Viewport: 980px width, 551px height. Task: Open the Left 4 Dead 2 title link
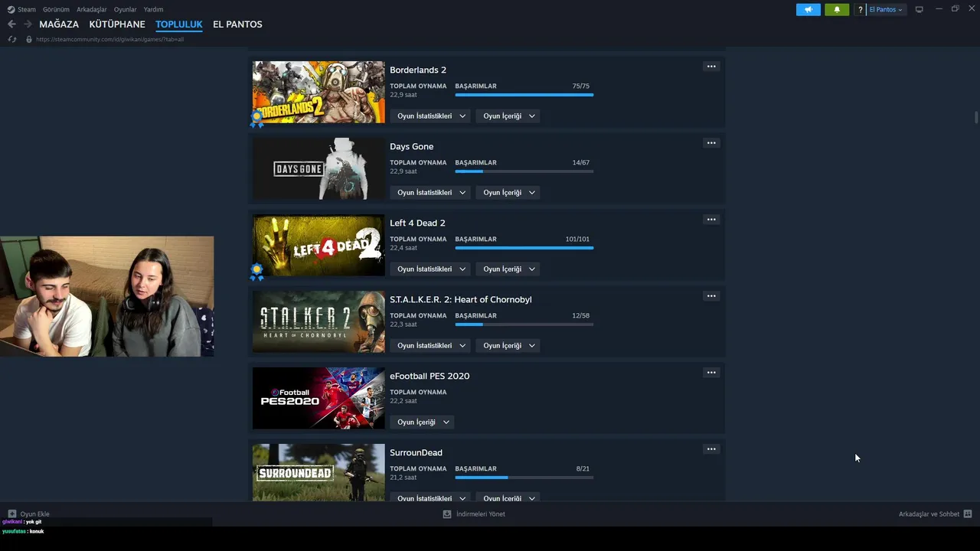[x=417, y=223]
